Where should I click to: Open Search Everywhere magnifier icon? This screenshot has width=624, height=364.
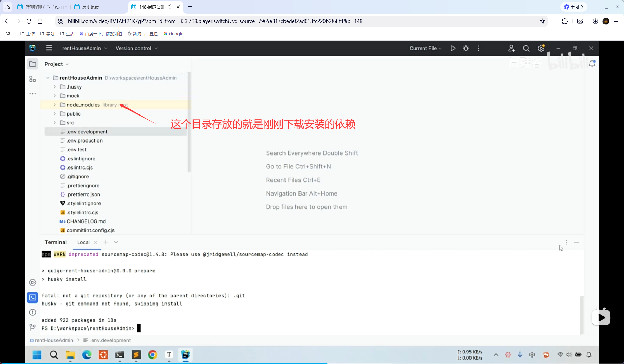click(x=526, y=49)
